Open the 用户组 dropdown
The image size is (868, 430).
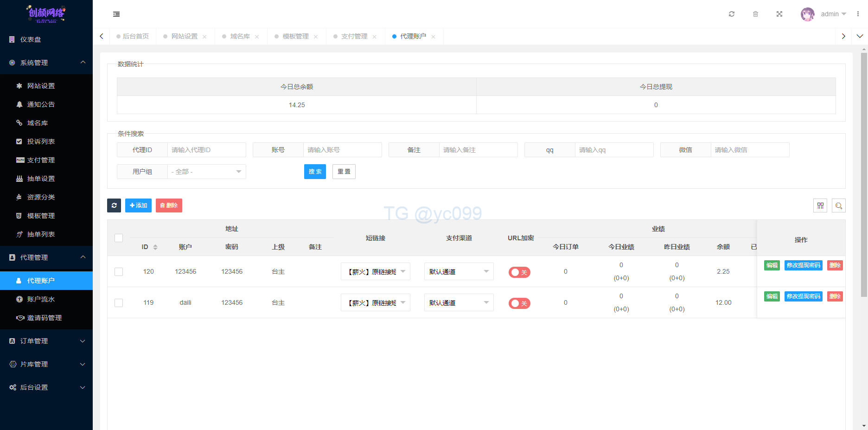[206, 172]
